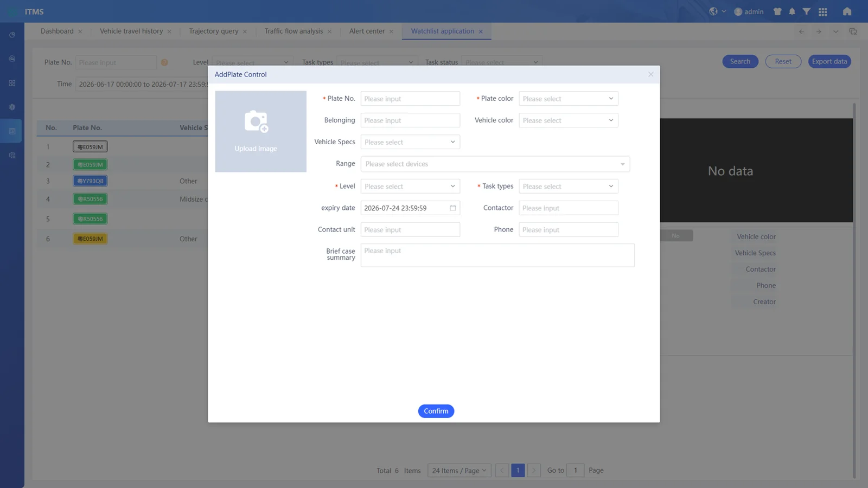Click the Phone input field
This screenshot has height=488, width=868.
pyautogui.click(x=568, y=230)
